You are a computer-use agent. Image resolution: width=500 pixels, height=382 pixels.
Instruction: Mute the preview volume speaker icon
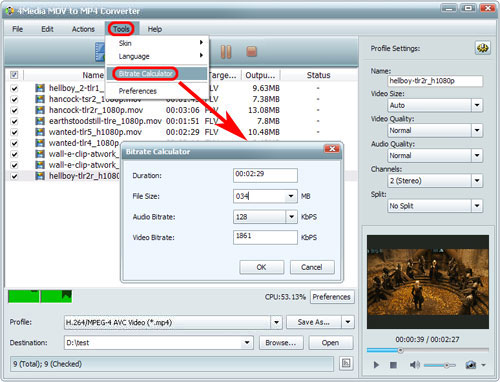click(414, 365)
